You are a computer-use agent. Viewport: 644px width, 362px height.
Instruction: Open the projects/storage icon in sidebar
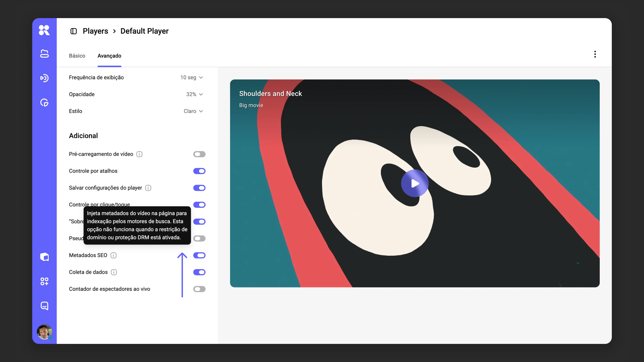click(x=44, y=53)
